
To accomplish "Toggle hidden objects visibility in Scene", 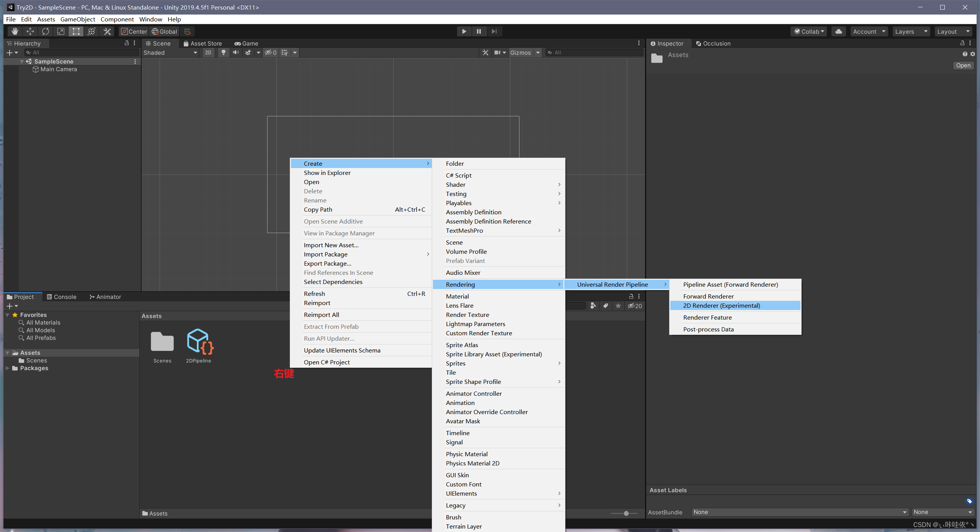I will [x=271, y=52].
